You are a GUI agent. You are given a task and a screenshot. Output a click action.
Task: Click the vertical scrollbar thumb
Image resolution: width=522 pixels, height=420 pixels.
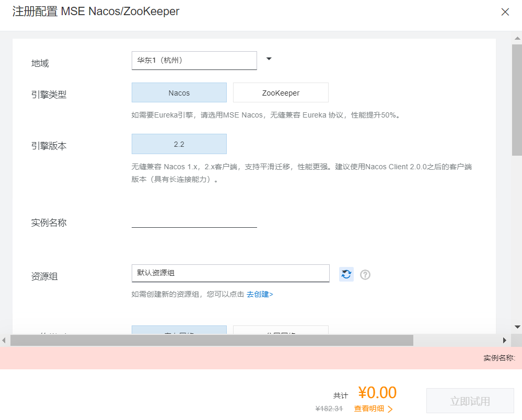click(517, 99)
